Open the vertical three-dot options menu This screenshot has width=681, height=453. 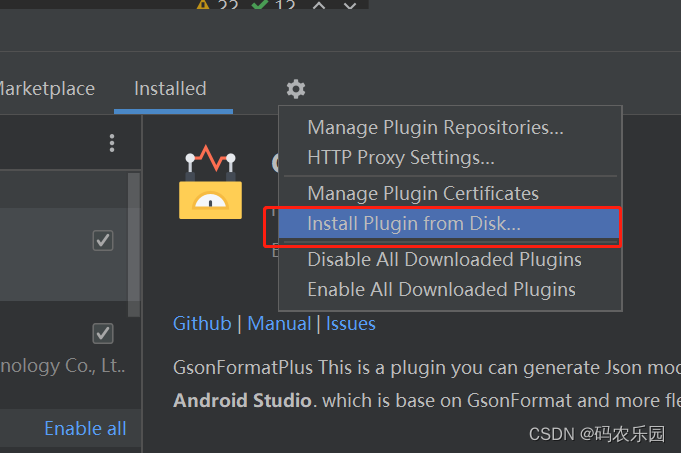click(112, 143)
